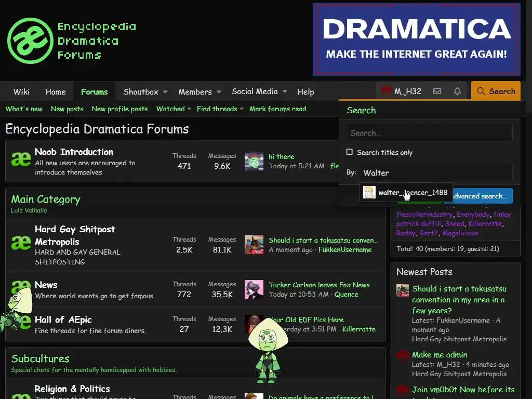Open Newest Posts widget heading

coord(424,272)
